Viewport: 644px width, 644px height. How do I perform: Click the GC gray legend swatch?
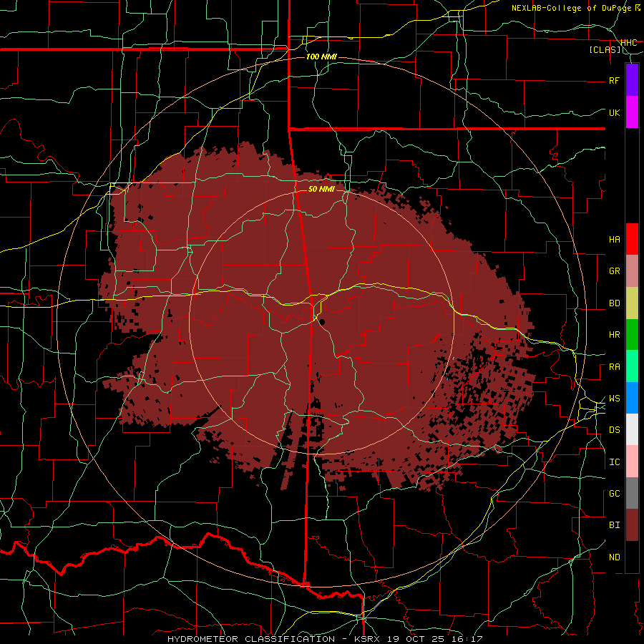pyautogui.click(x=632, y=493)
